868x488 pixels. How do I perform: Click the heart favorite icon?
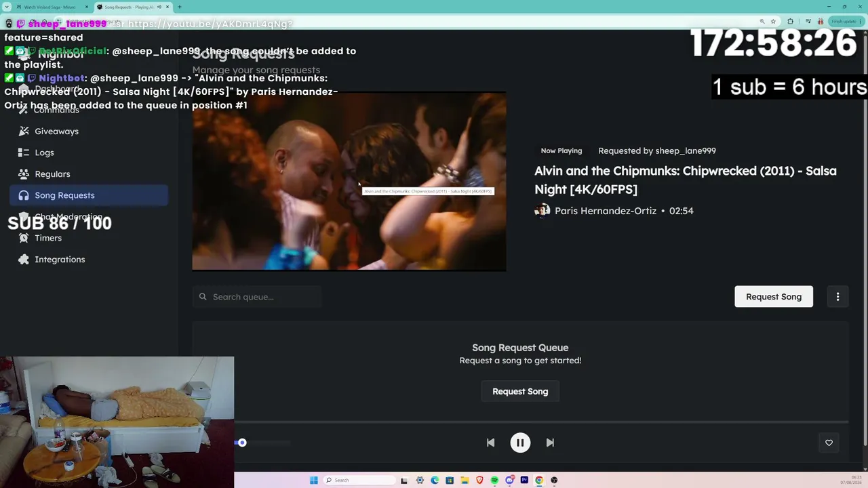click(829, 443)
